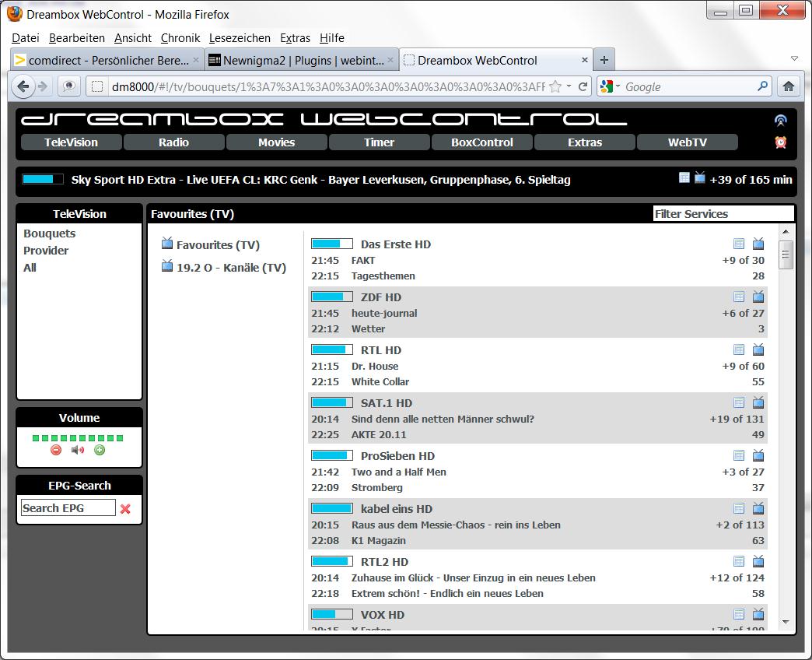Image resolution: width=812 pixels, height=660 pixels.
Task: Increase volume with green plus icon
Action: pyautogui.click(x=100, y=450)
